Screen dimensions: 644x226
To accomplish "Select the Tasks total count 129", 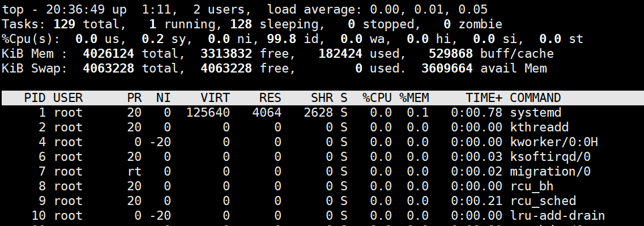I will (x=65, y=24).
